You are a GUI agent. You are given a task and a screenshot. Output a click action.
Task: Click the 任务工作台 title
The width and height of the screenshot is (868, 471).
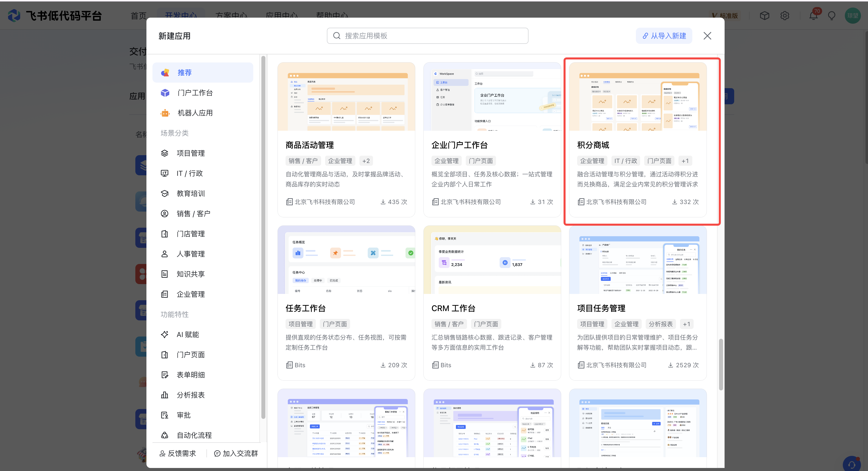pyautogui.click(x=306, y=308)
